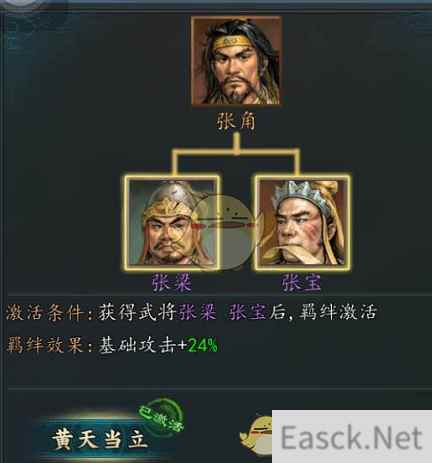This screenshot has width=432, height=463.
Task: Click the 激活条件 label
Action: click(44, 313)
